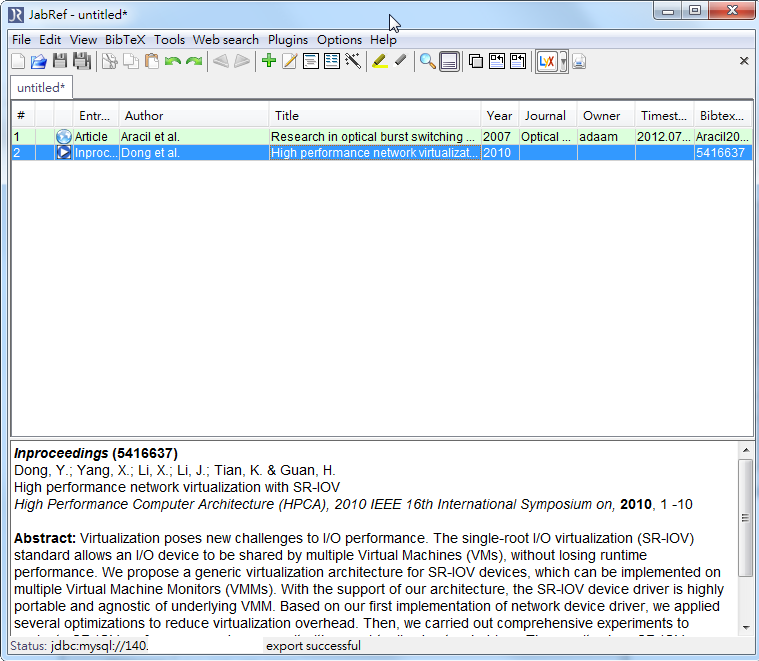The width and height of the screenshot is (759, 661).
Task: Autogenerate BibTeX keys with magic wand icon
Action: (353, 61)
